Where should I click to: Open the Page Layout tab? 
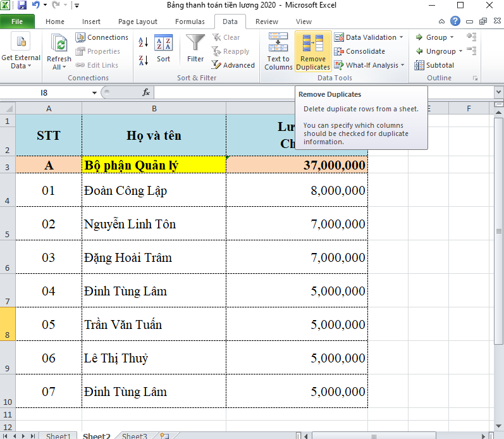(x=138, y=22)
